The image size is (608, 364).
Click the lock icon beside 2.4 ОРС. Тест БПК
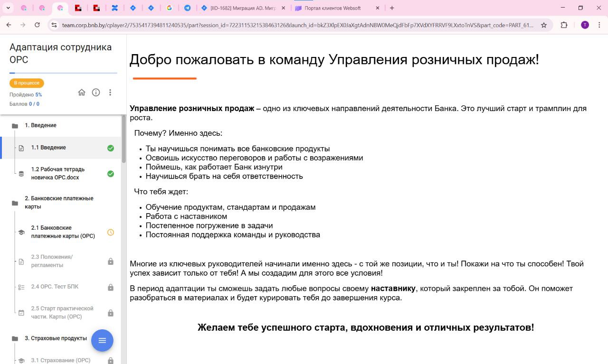tap(111, 287)
